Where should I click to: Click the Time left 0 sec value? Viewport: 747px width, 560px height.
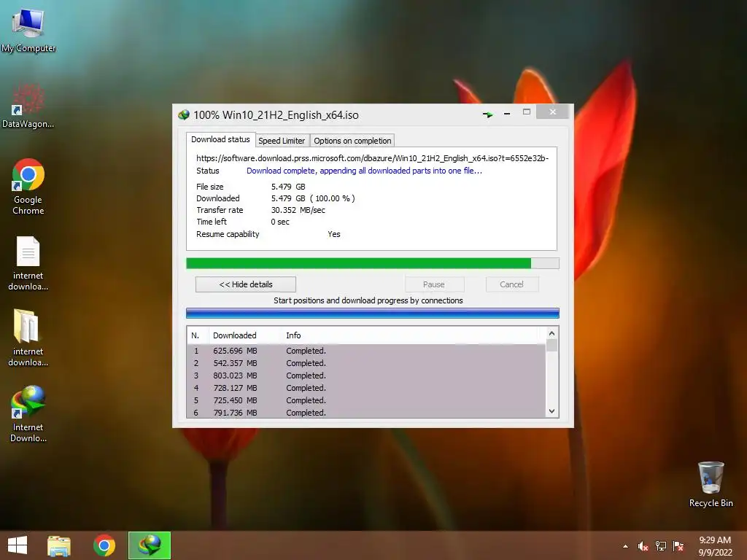280,222
